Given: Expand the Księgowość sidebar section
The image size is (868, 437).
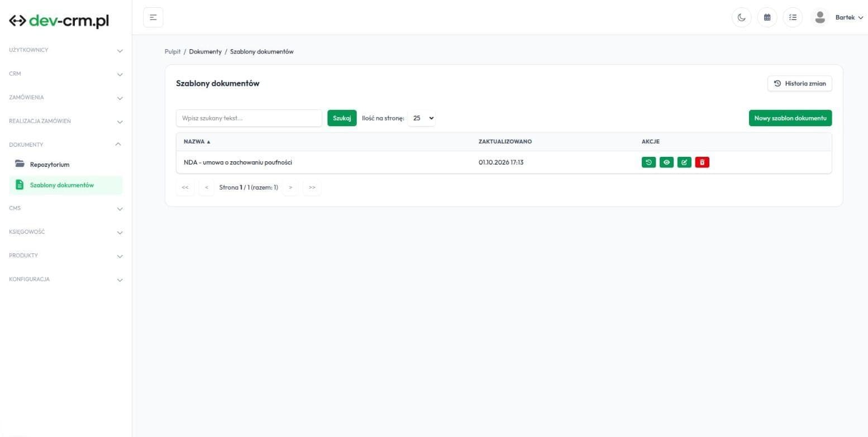Looking at the screenshot, I should click(66, 232).
